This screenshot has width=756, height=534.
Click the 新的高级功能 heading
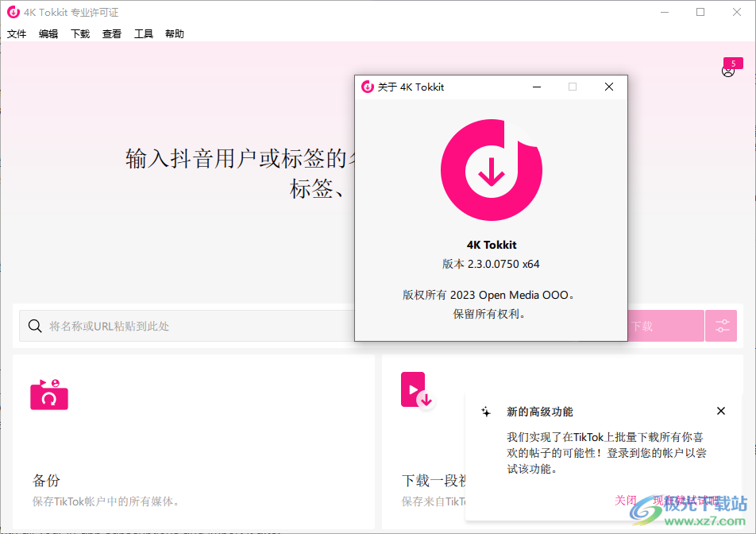(539, 412)
